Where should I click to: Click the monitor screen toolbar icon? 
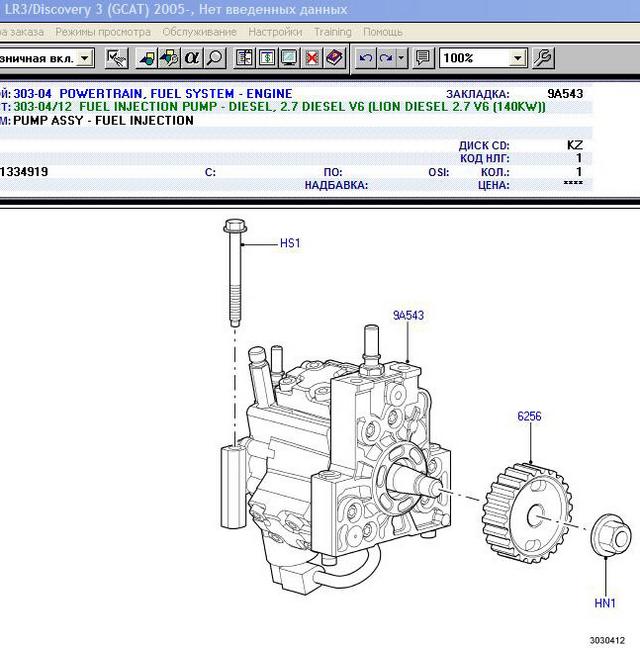(289, 58)
